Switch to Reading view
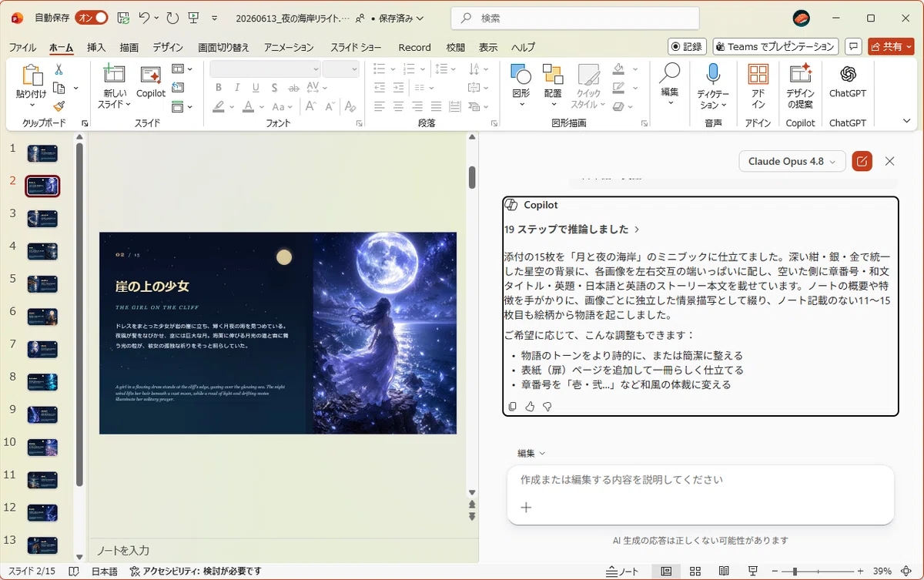The image size is (924, 580). pos(725,572)
